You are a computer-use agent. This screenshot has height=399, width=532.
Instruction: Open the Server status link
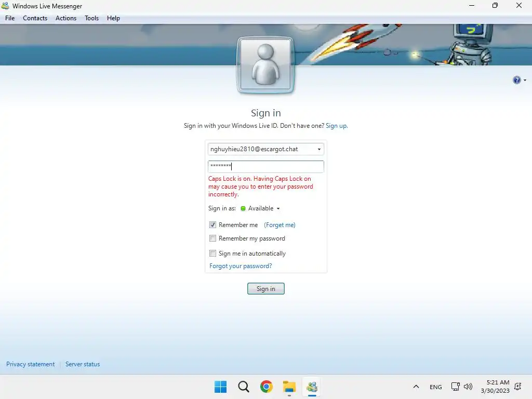tap(83, 364)
